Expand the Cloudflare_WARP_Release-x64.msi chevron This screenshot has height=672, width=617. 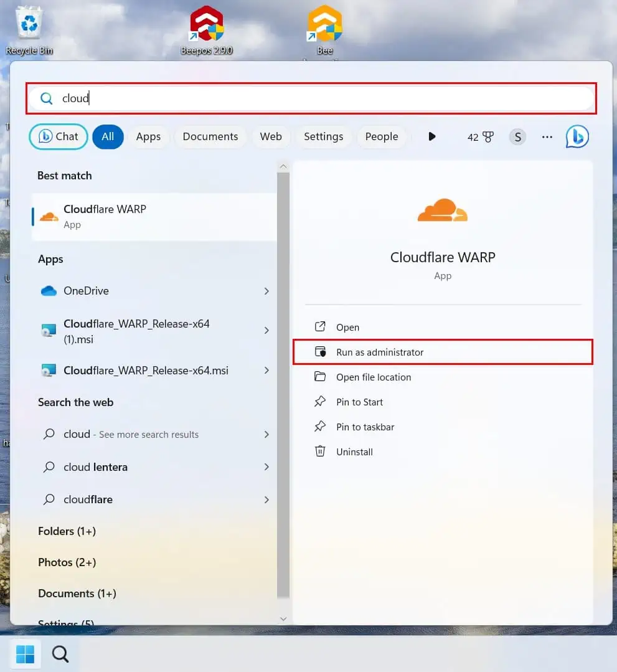pyautogui.click(x=266, y=371)
